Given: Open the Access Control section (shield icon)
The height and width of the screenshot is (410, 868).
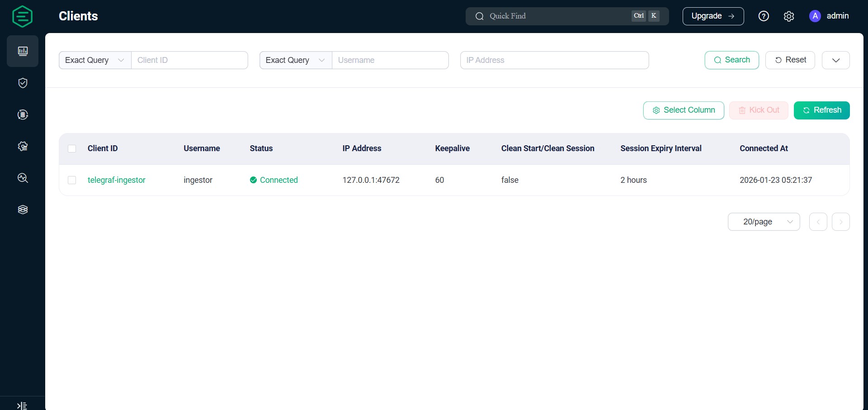Looking at the screenshot, I should click(x=22, y=83).
